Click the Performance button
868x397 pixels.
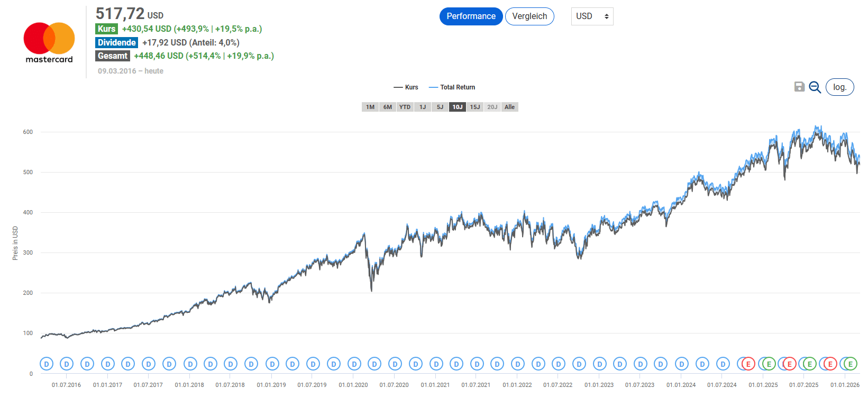tap(471, 16)
